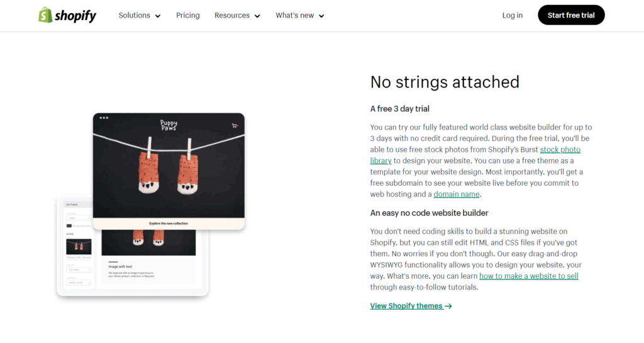This screenshot has width=644, height=343.
Task: Click the Settings header in mockup panel
Action: [72, 205]
